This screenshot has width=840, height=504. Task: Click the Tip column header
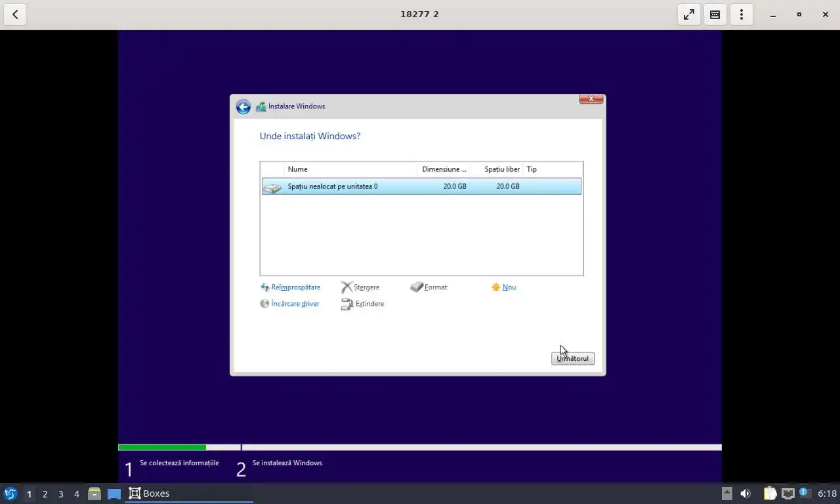point(553,169)
